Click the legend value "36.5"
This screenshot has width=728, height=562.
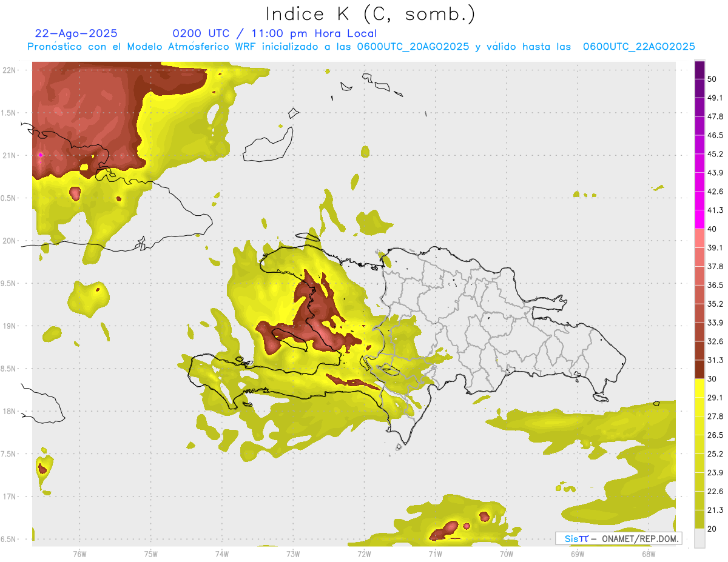coord(715,285)
